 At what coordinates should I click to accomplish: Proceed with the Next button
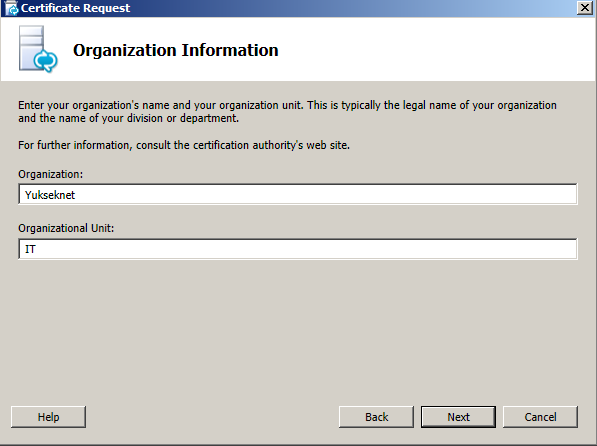click(458, 417)
